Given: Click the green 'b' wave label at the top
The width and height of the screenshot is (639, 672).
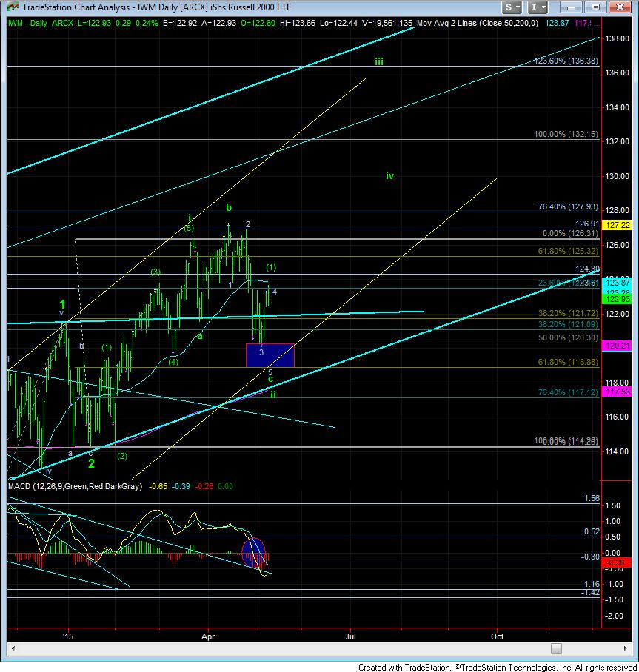Looking at the screenshot, I should click(x=229, y=208).
